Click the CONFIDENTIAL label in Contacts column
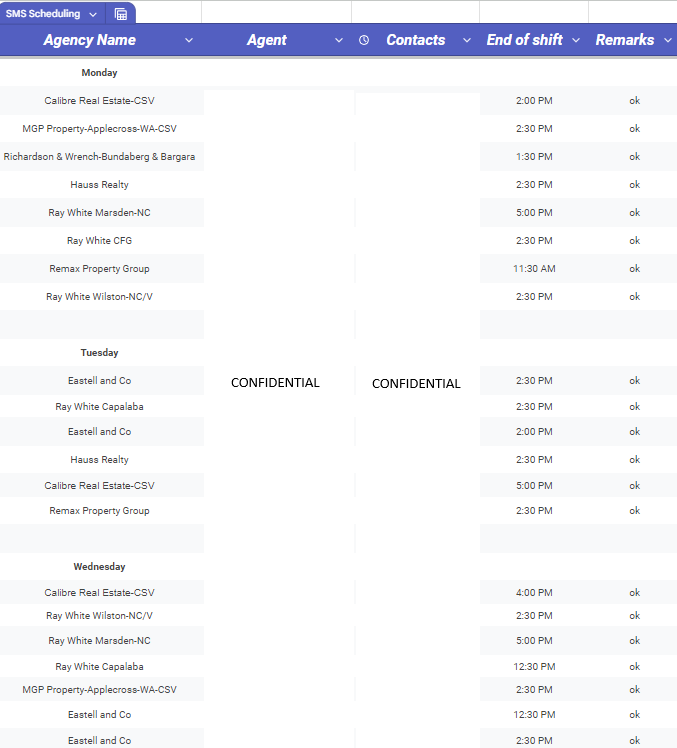This screenshot has height=748, width=677. 416,384
